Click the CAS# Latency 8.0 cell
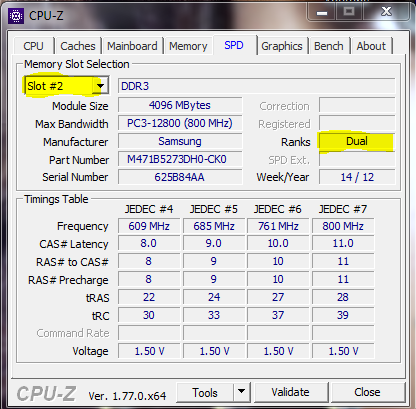This screenshot has height=409, width=416. tap(149, 243)
